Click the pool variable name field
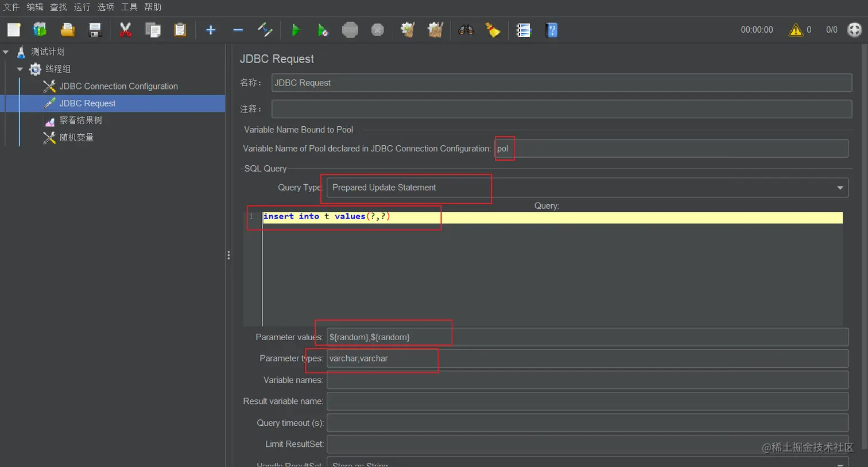 671,149
